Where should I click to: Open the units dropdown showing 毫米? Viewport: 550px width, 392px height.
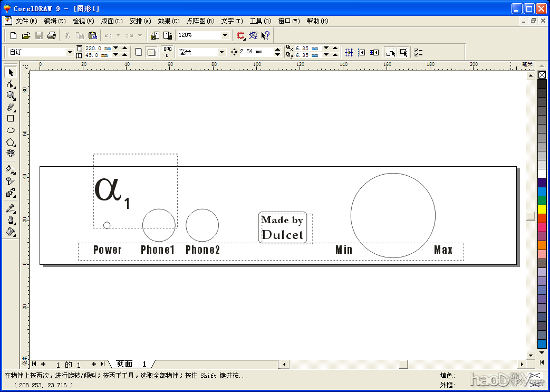point(221,52)
